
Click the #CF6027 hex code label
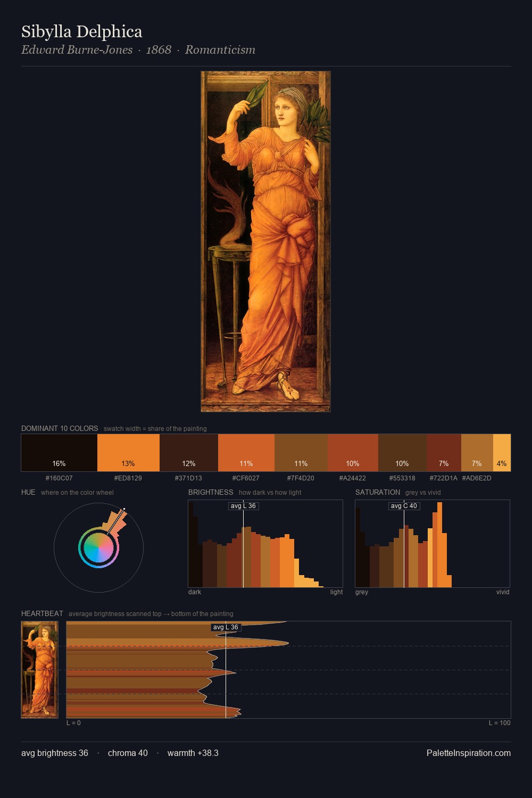point(246,478)
